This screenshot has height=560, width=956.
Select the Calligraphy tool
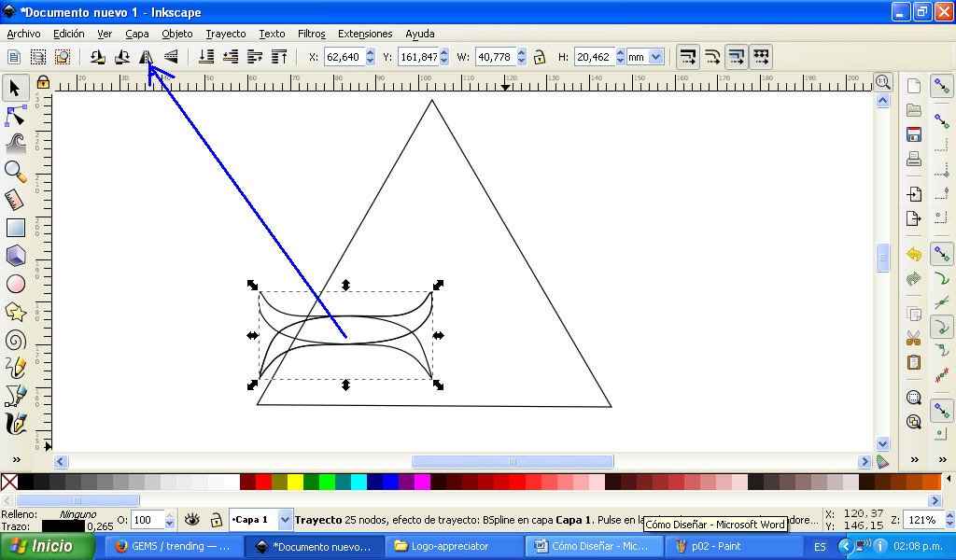[15, 424]
